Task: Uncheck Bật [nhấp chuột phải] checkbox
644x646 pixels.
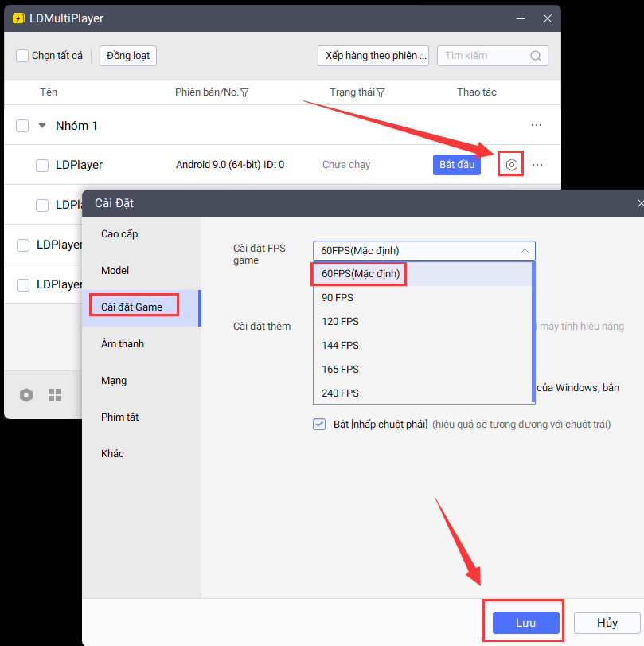Action: tap(319, 424)
